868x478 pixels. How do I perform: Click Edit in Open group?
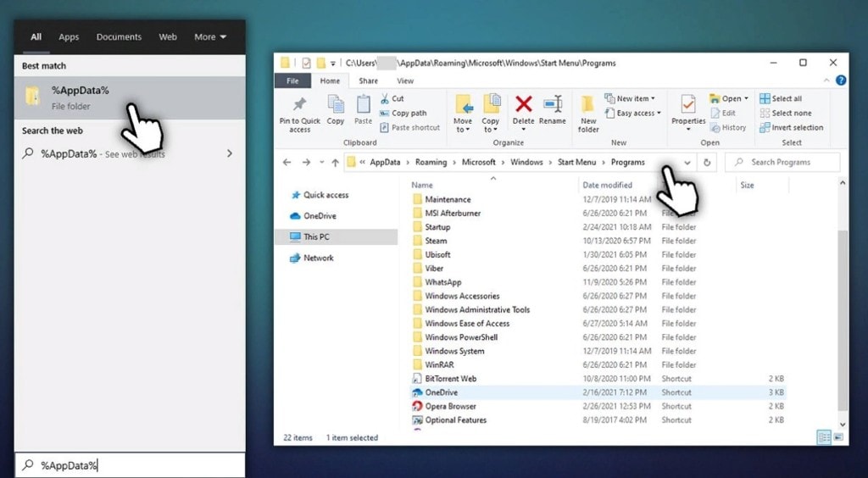[723, 113]
